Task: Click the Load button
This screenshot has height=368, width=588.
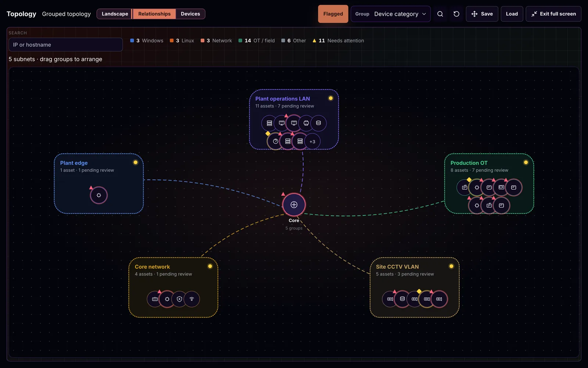Action: pos(512,14)
